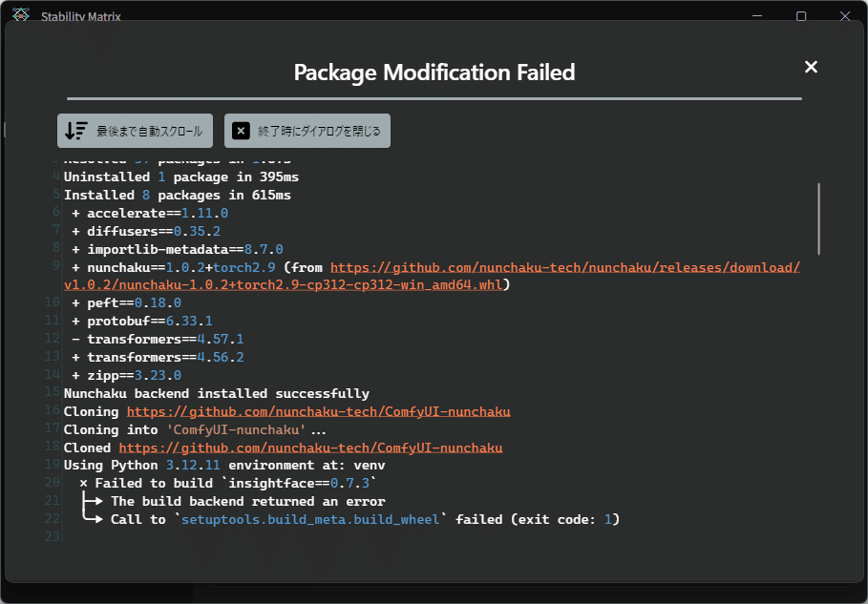Click the 'Package Modification Failed' title text
Viewport: 868px width, 604px height.
tap(434, 73)
